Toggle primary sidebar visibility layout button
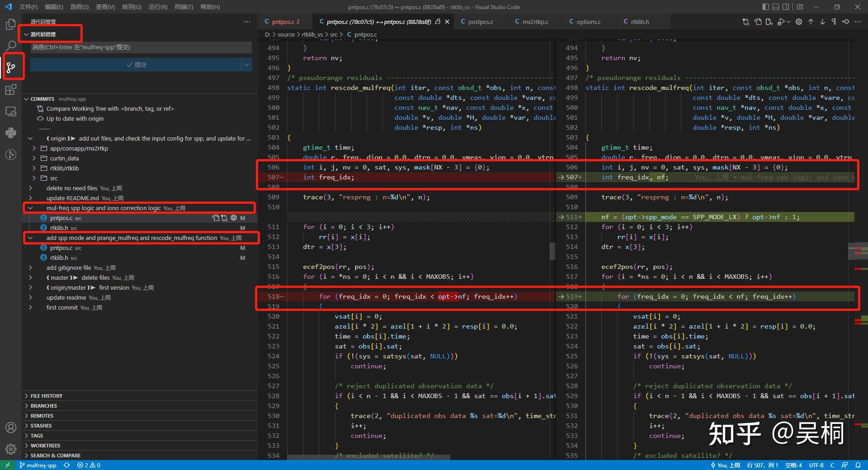Viewport: 868px width, 470px height. (765, 7)
